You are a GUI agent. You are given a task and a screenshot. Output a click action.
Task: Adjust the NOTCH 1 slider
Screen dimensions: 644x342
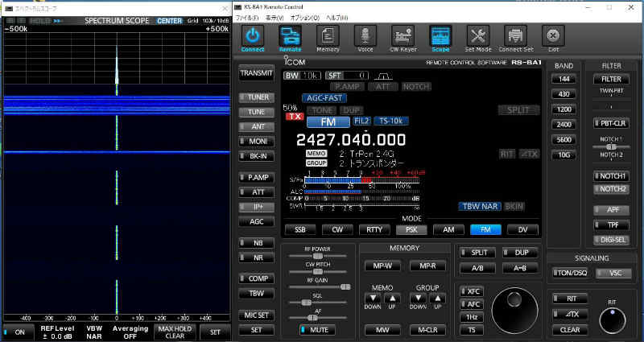[x=611, y=146]
